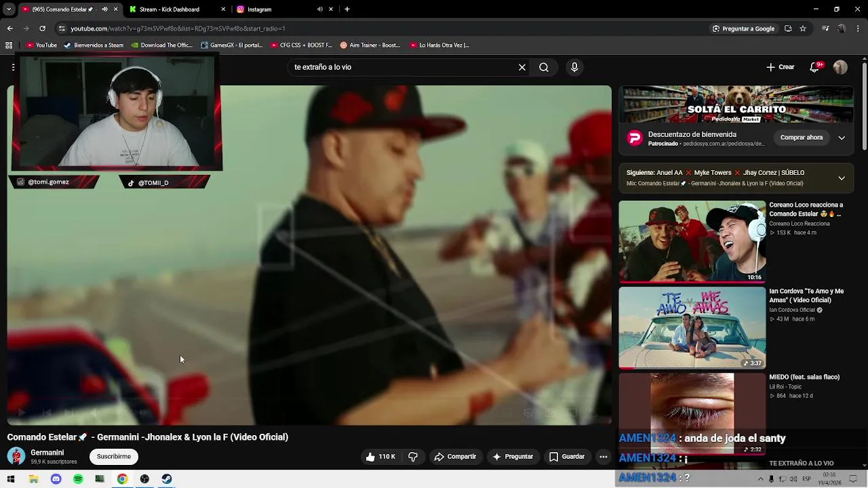Click the page vertical scrollbar
The image size is (868, 488).
(864, 105)
